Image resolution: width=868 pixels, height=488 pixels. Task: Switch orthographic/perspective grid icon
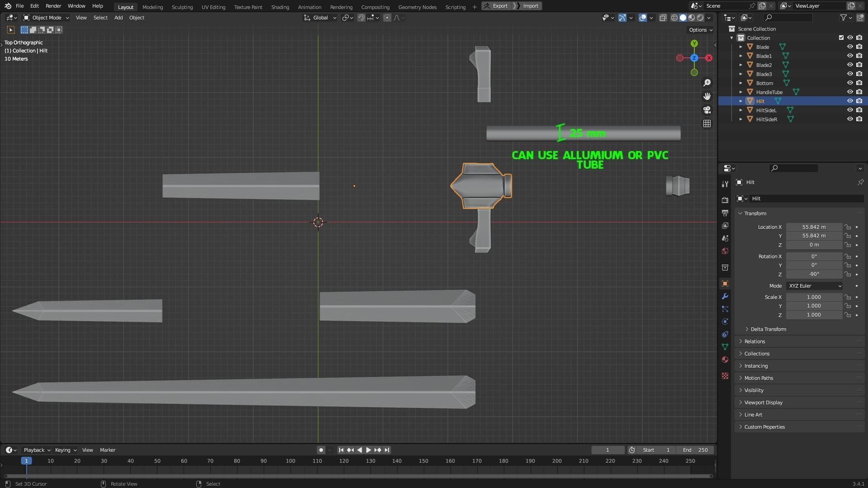point(707,123)
